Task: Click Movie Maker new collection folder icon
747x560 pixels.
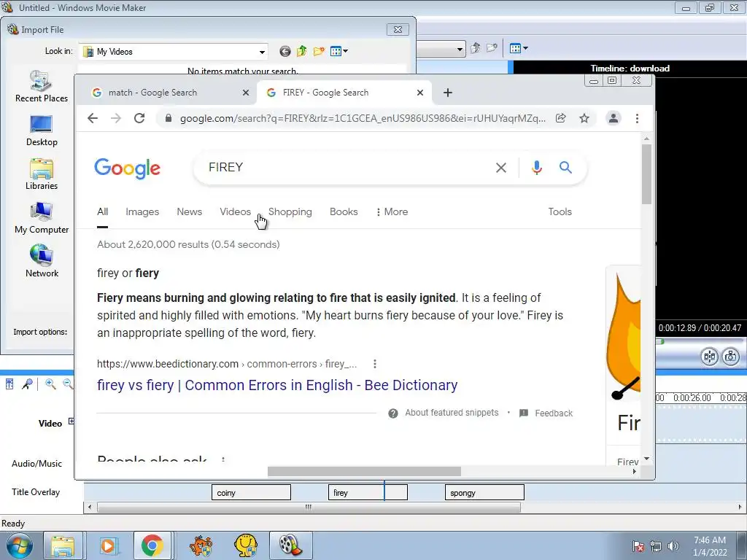Action: click(492, 47)
